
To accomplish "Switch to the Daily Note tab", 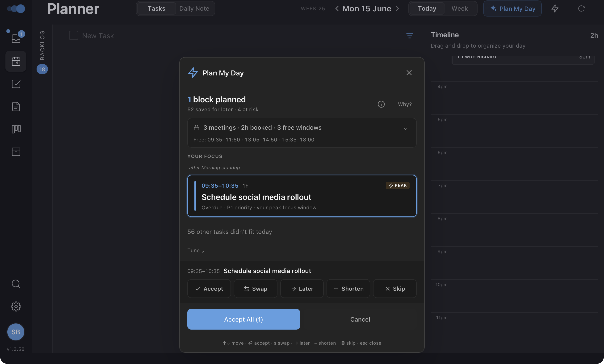I will point(194,8).
